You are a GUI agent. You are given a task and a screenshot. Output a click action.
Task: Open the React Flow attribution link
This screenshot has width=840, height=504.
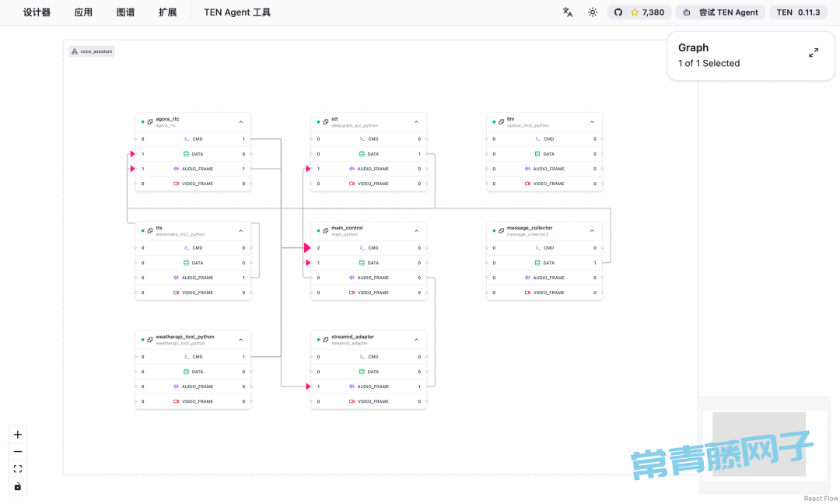point(821,499)
